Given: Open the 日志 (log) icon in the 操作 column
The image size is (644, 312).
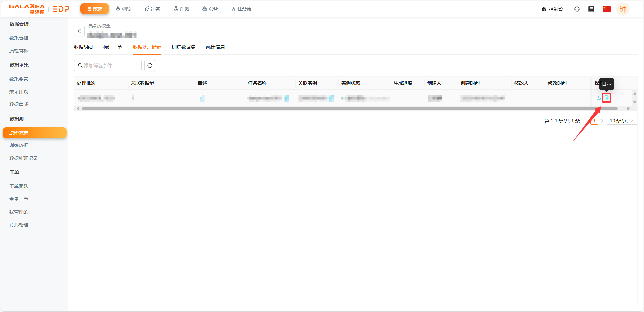Looking at the screenshot, I should (x=607, y=98).
